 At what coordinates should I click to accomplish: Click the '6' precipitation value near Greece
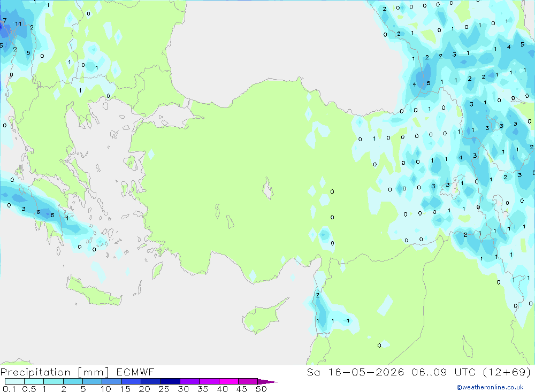[38, 212]
